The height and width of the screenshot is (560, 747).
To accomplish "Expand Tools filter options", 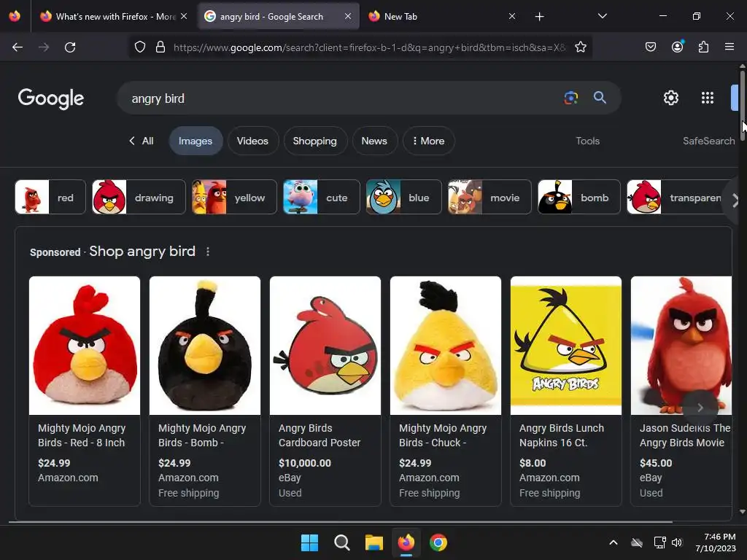I will pos(587,141).
